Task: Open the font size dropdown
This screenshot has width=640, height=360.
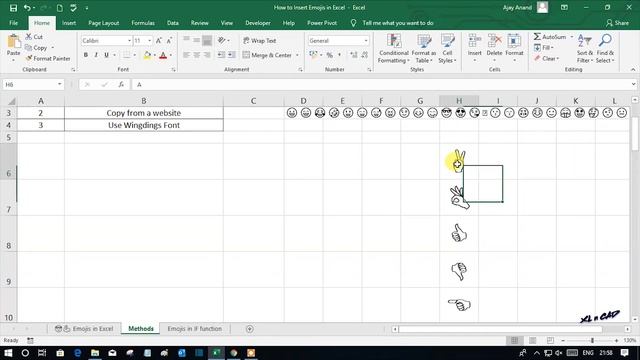Action: [x=150, y=40]
